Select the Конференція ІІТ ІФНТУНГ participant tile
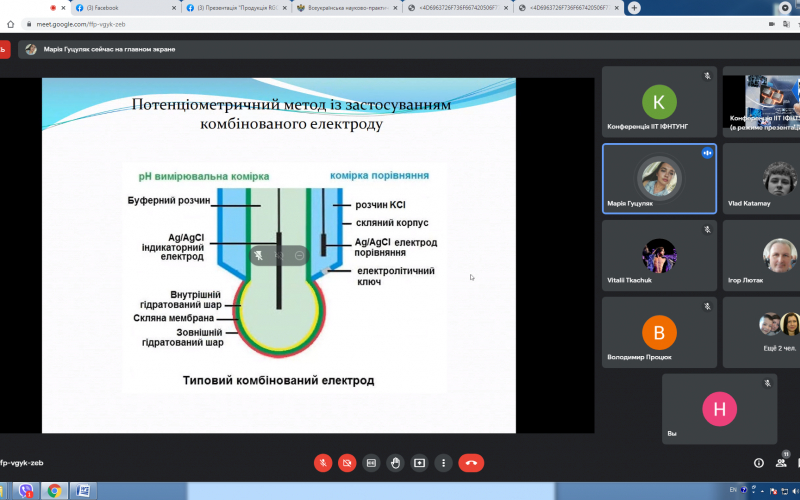Image resolution: width=800 pixels, height=500 pixels. (659, 102)
